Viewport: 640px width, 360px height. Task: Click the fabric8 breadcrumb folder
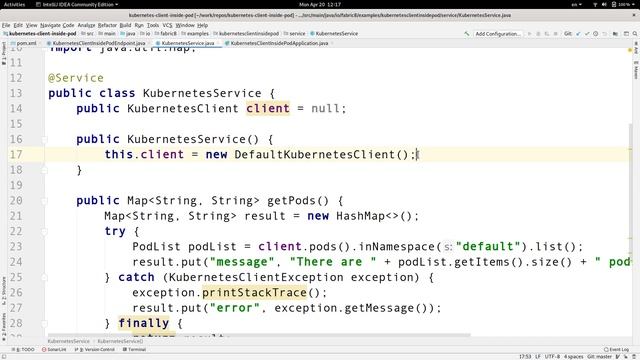[166, 33]
